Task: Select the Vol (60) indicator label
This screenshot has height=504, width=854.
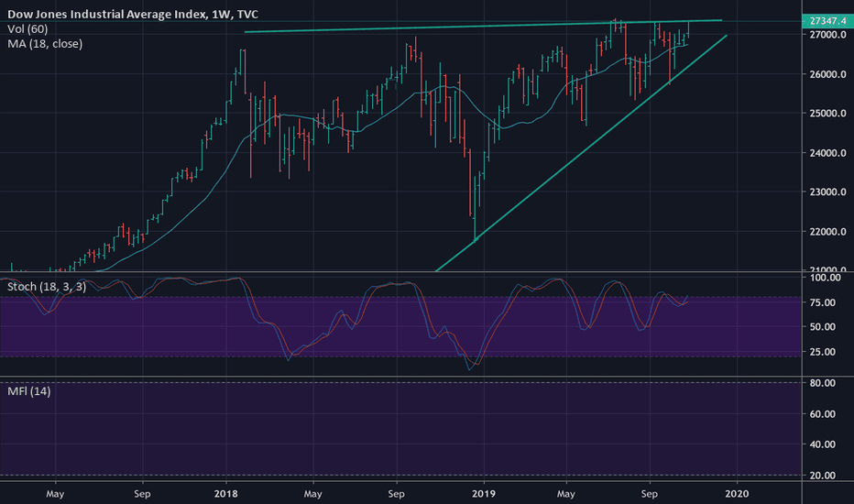Action: [27, 29]
